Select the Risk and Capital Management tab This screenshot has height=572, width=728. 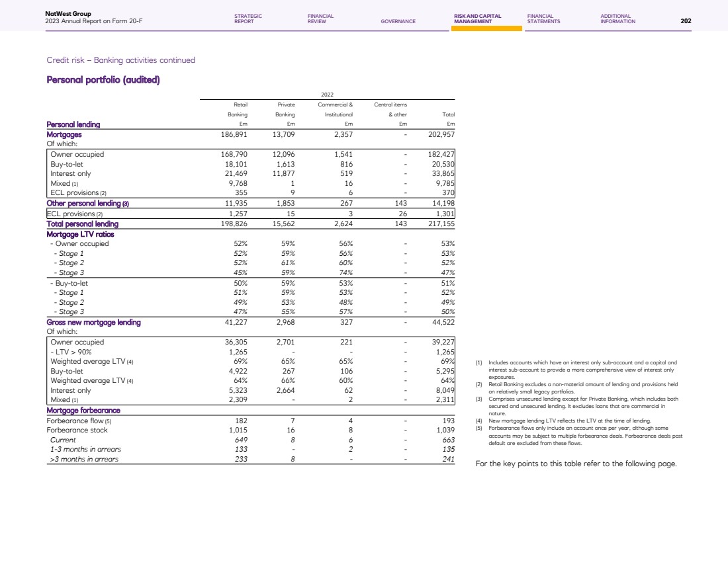pos(477,19)
